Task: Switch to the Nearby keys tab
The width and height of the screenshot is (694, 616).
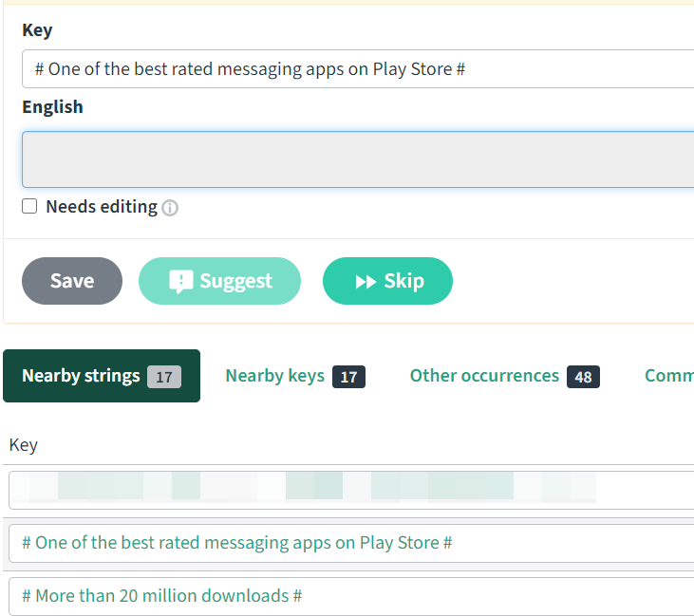Action: (x=295, y=376)
